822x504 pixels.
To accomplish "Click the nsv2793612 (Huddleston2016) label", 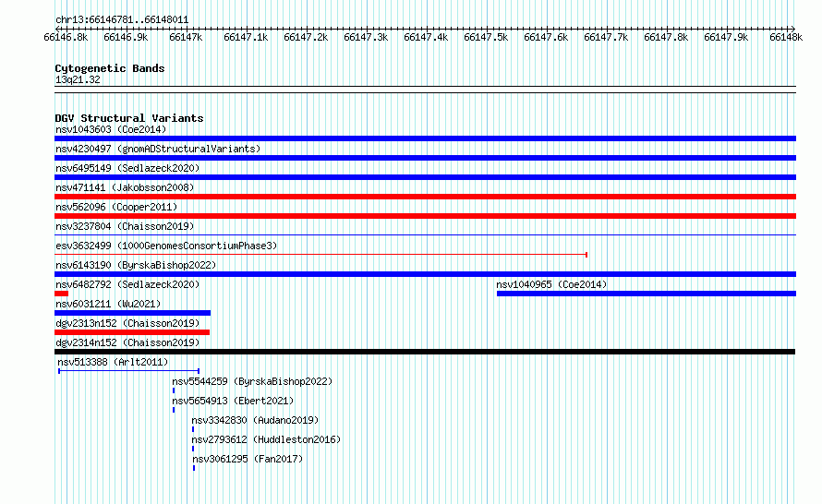I will 266,439.
